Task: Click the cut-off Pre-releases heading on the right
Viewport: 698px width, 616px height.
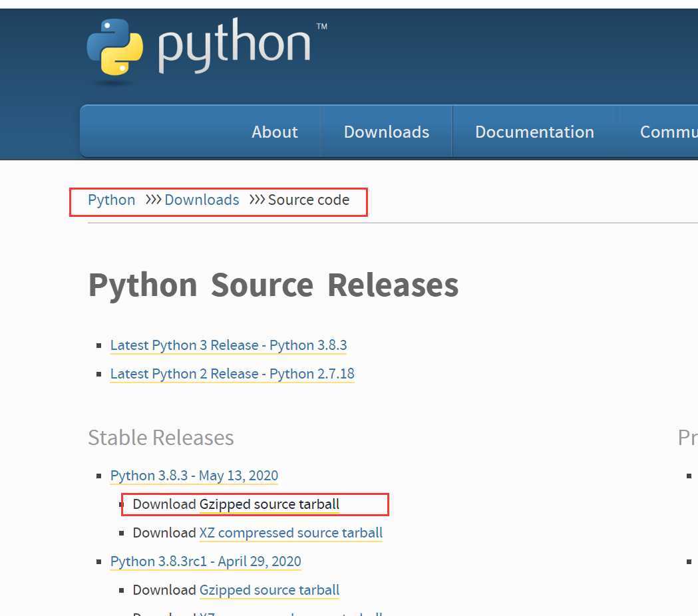Action: (687, 438)
